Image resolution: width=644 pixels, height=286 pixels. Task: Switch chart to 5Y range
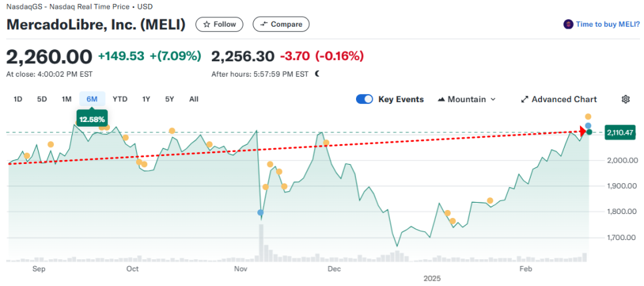169,99
